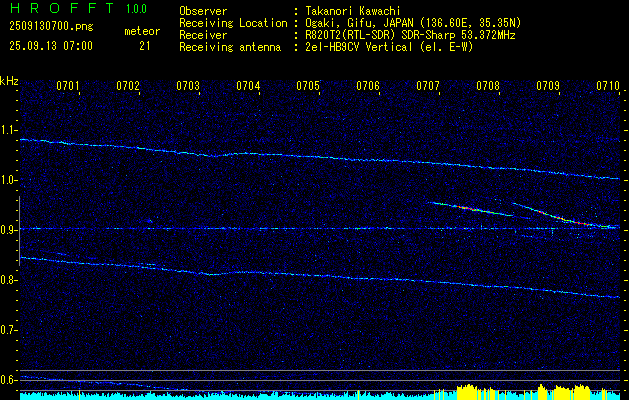The width and height of the screenshot is (629, 400).
Task: Click the 0701 time marker
Action: click(68, 86)
